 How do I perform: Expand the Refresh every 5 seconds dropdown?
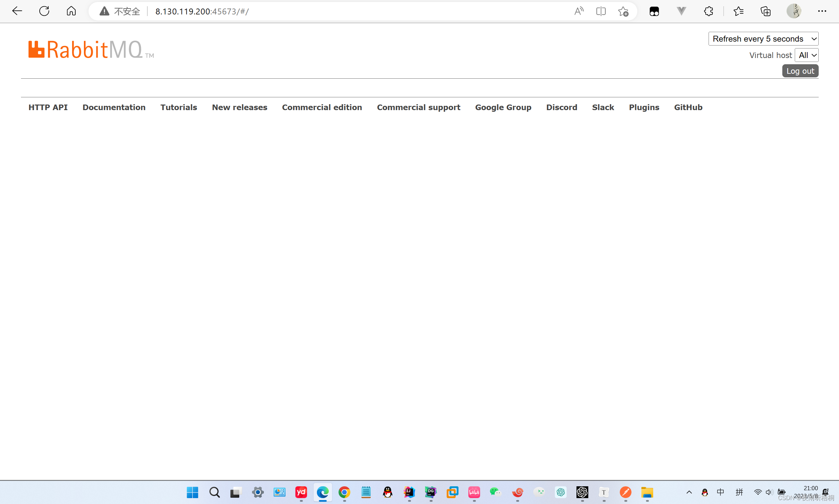tap(763, 39)
